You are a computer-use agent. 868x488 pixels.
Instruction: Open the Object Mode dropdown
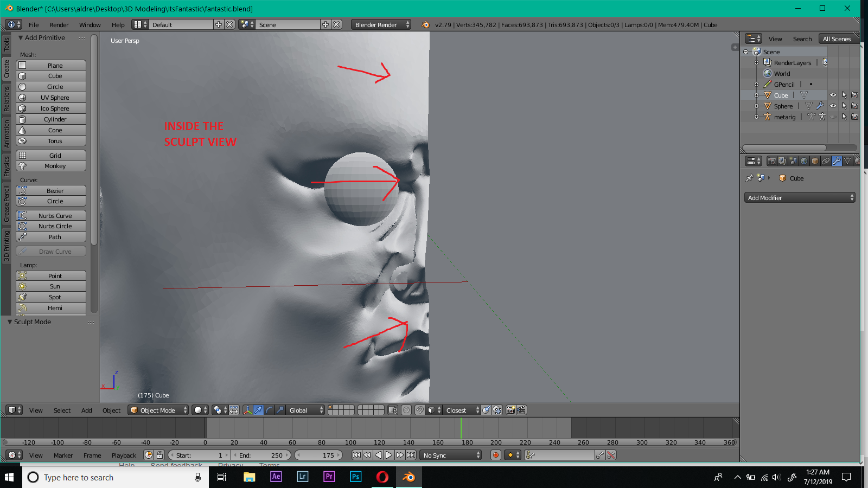(158, 410)
